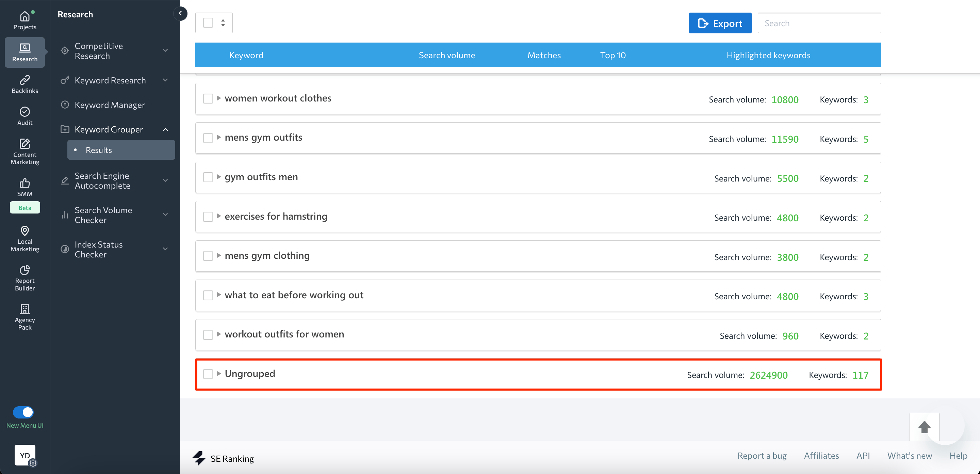This screenshot has height=474, width=980.
Task: Open Local Marketing
Action: pyautogui.click(x=24, y=238)
